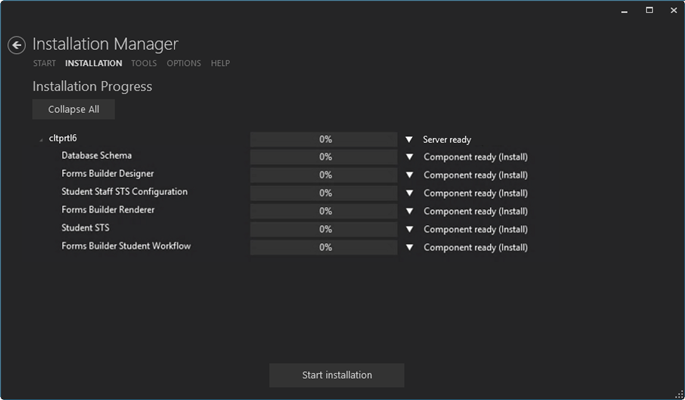
Task: Open dropdown arrow for Student STS
Action: tap(409, 229)
